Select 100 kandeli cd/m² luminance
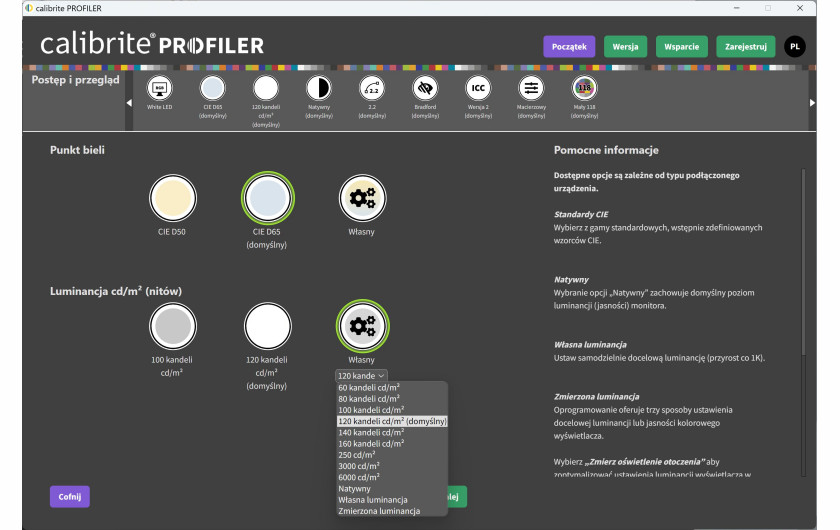This screenshot has width=840, height=530. point(172,326)
